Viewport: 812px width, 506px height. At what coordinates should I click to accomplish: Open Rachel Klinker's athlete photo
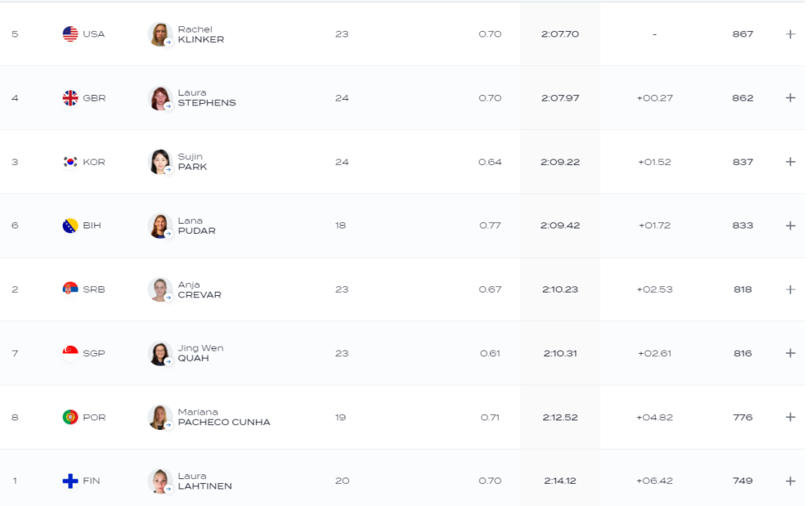(160, 34)
